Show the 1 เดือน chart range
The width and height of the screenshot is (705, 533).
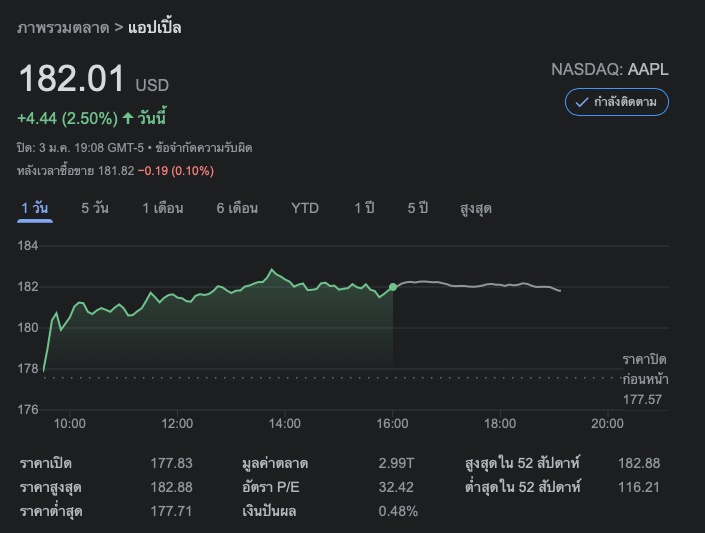pyautogui.click(x=162, y=208)
